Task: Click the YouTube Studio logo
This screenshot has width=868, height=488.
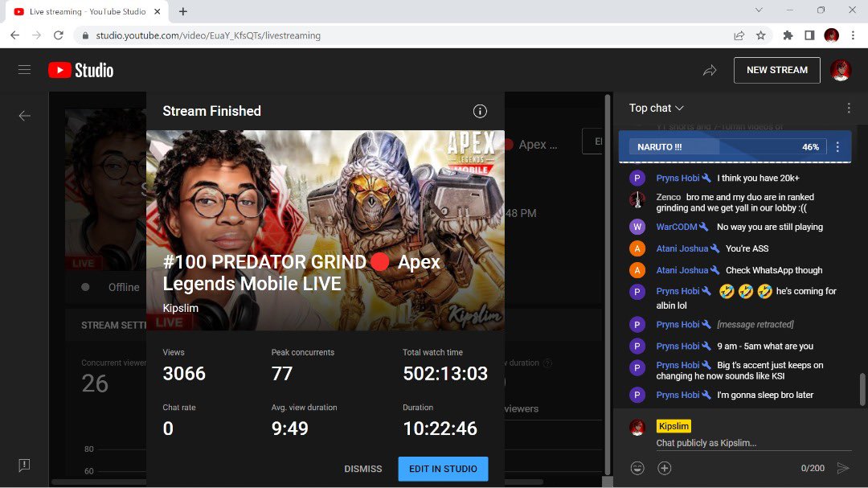Action: click(x=81, y=71)
